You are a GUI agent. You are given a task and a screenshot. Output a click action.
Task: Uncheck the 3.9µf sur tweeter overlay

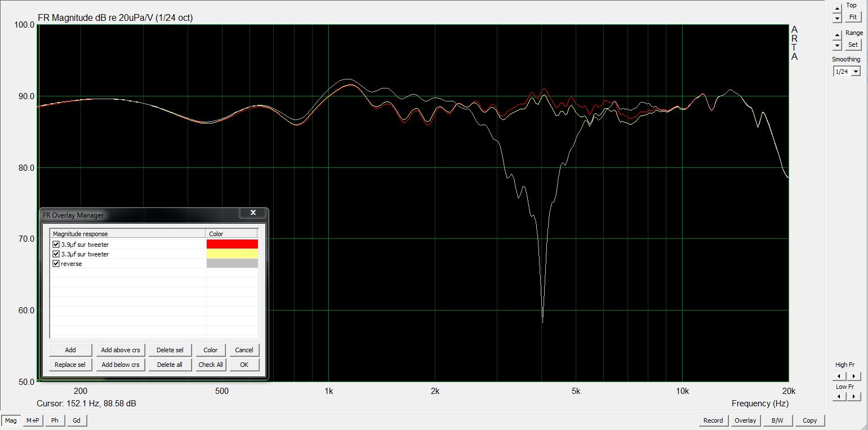(56, 245)
